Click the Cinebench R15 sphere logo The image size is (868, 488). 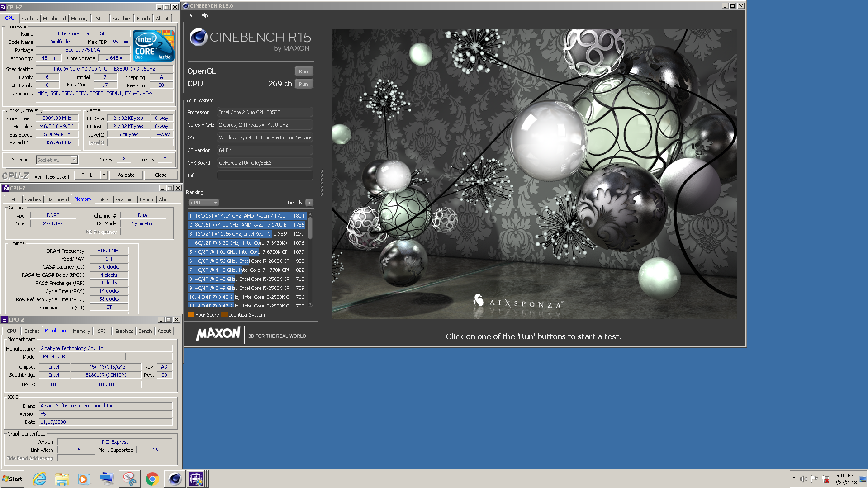click(x=198, y=37)
